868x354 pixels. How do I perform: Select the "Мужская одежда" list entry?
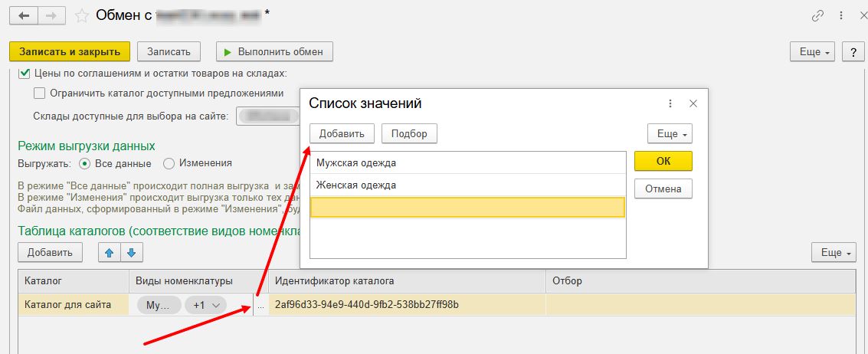click(x=467, y=162)
